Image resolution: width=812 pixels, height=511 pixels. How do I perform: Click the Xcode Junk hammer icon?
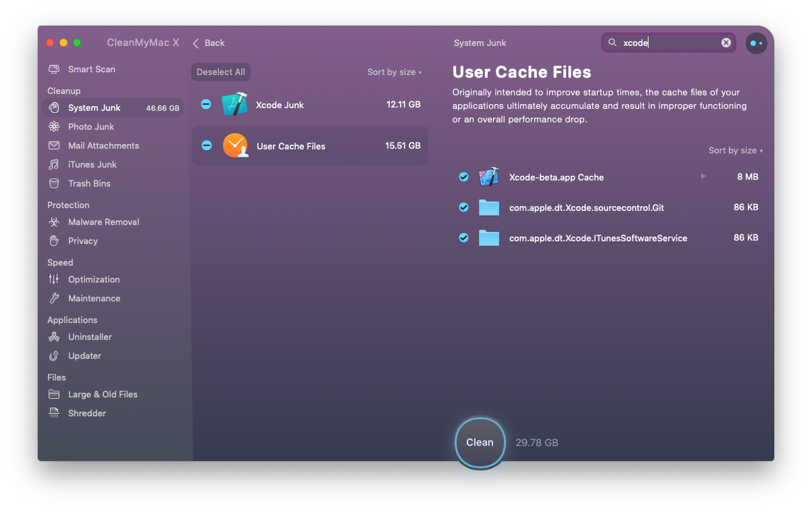pyautogui.click(x=234, y=105)
